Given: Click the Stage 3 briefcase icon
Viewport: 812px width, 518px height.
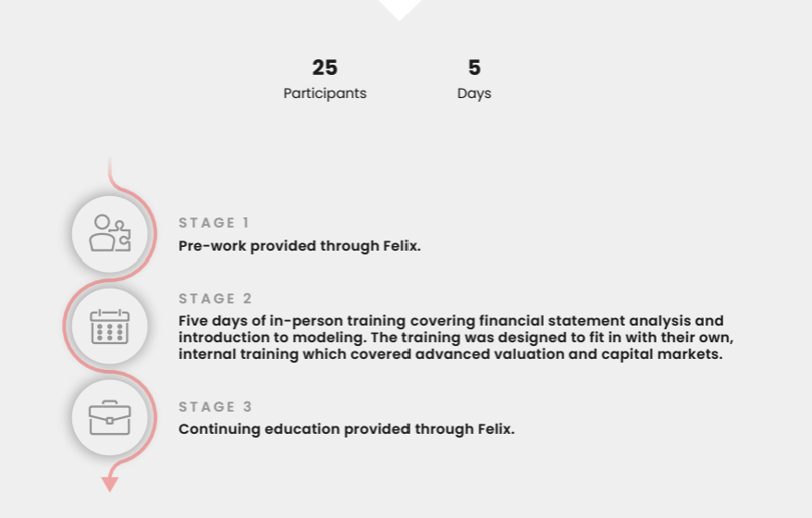Looking at the screenshot, I should tap(109, 417).
